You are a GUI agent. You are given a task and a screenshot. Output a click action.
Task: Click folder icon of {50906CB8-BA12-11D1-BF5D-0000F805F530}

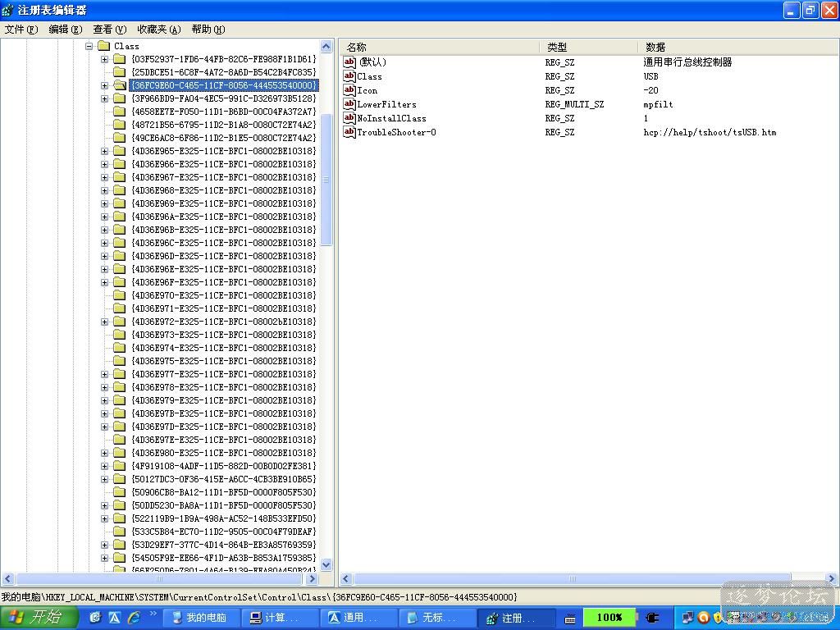120,492
